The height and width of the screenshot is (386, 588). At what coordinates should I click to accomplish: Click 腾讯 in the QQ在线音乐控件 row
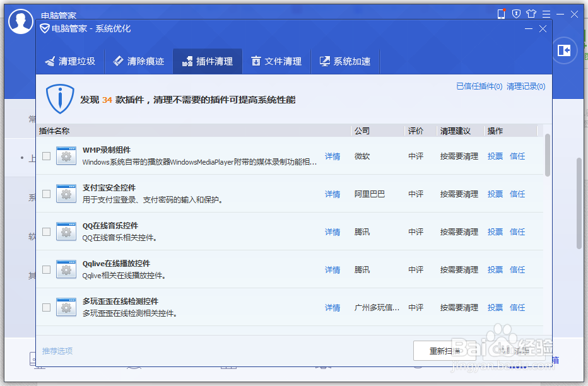[x=362, y=231]
